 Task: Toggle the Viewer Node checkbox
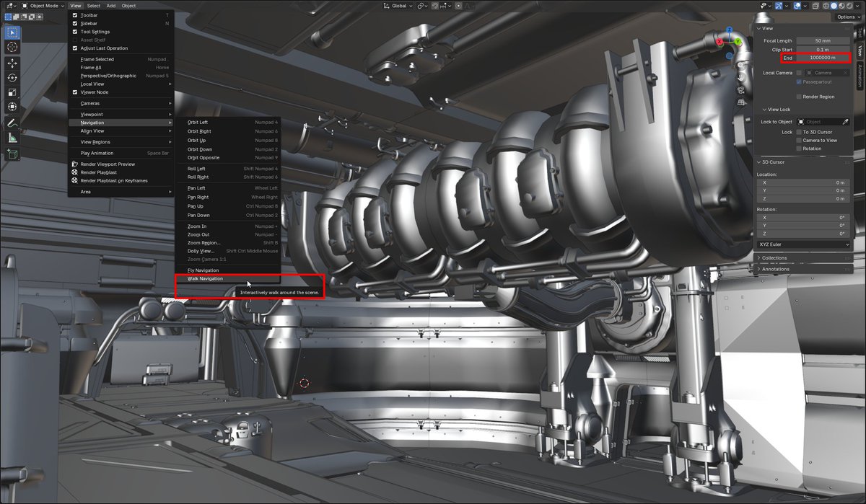75,92
